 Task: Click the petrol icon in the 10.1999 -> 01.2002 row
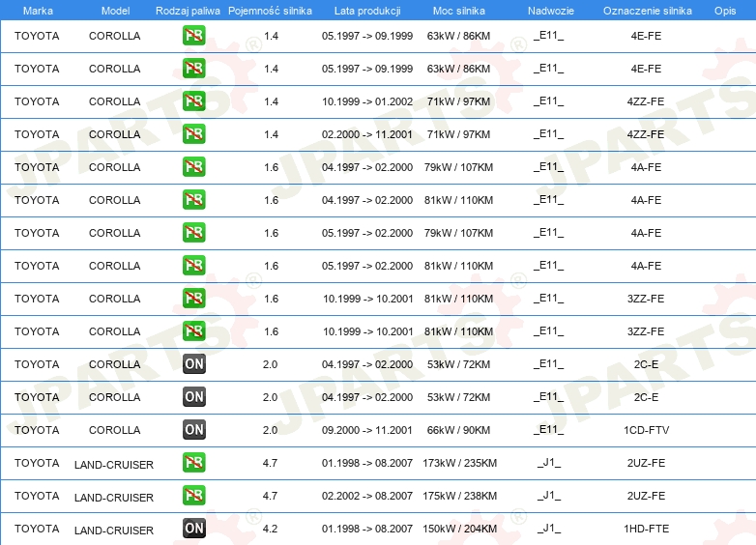click(x=193, y=101)
